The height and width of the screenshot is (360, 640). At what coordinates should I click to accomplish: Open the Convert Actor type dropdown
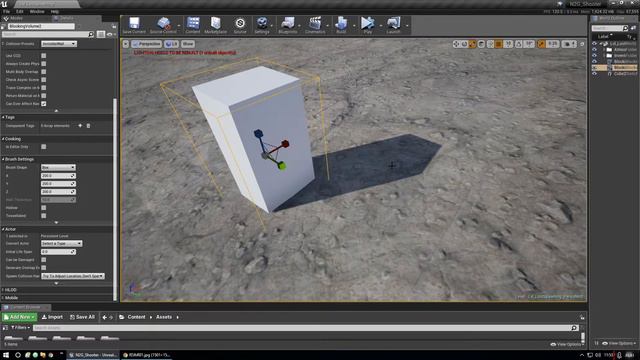click(x=61, y=243)
